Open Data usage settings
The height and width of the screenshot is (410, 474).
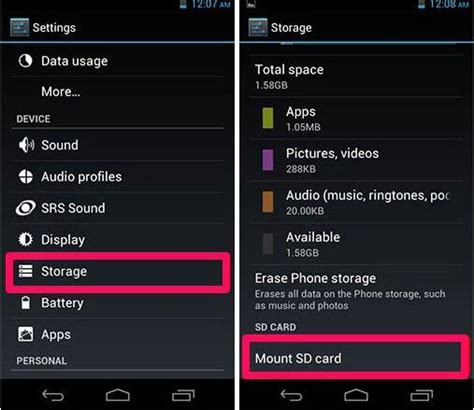[x=117, y=61]
